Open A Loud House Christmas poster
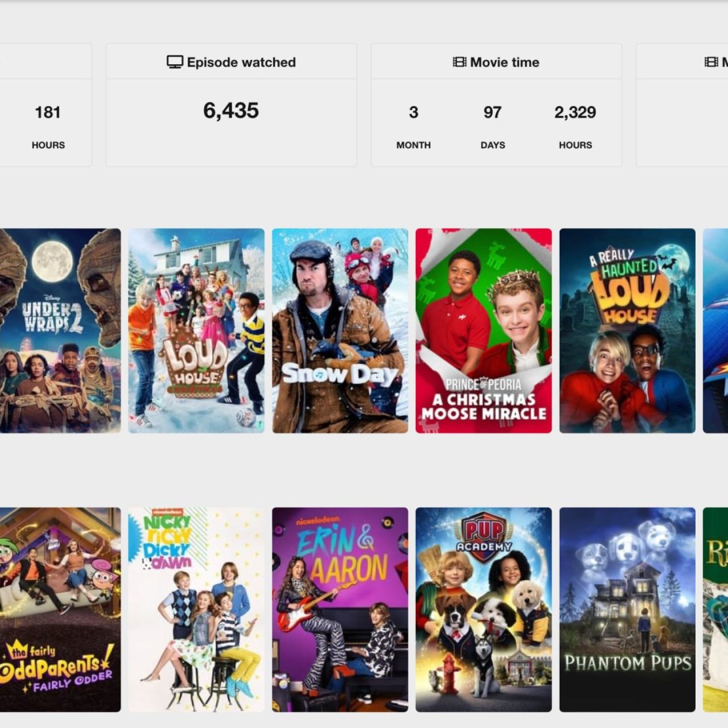Screen dimensions: 728x728 pos(196,330)
